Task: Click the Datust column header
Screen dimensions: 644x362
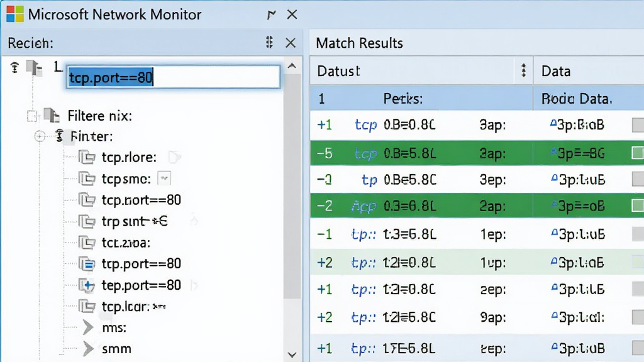Action: [x=421, y=71]
